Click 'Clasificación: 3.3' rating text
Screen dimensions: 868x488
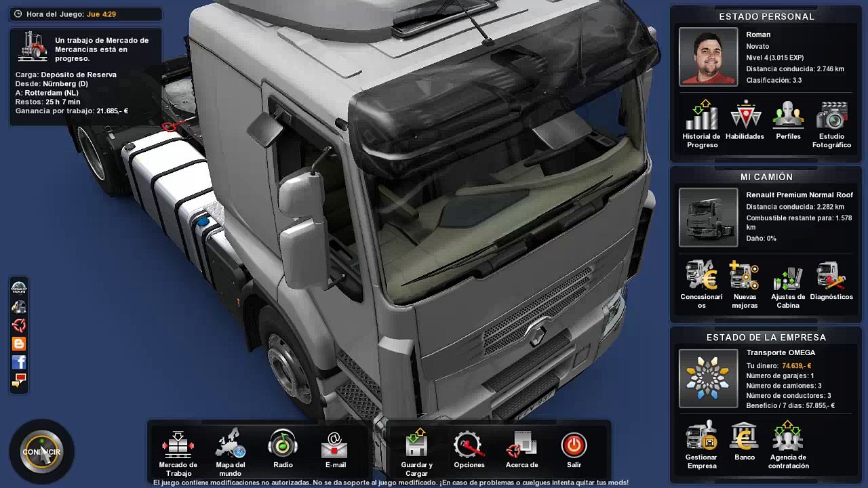[x=774, y=80]
